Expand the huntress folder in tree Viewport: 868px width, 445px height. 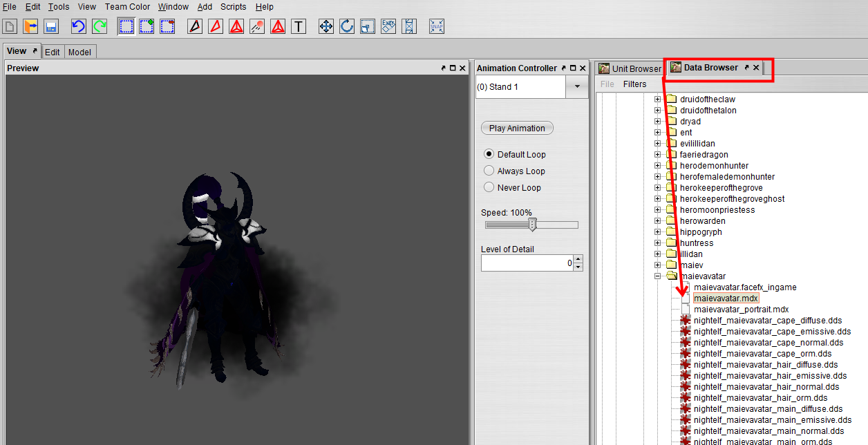[x=658, y=243]
